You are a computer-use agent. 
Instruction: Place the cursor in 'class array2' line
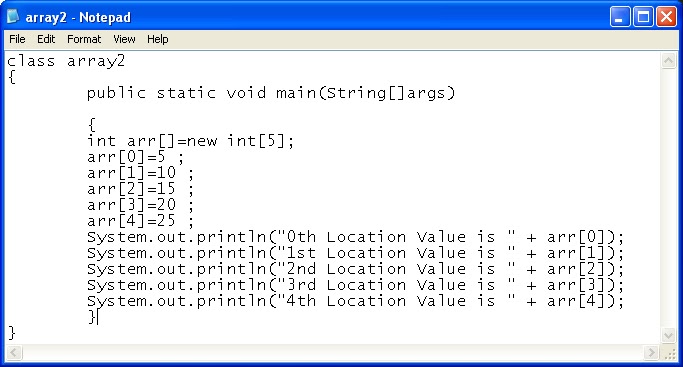click(66, 61)
